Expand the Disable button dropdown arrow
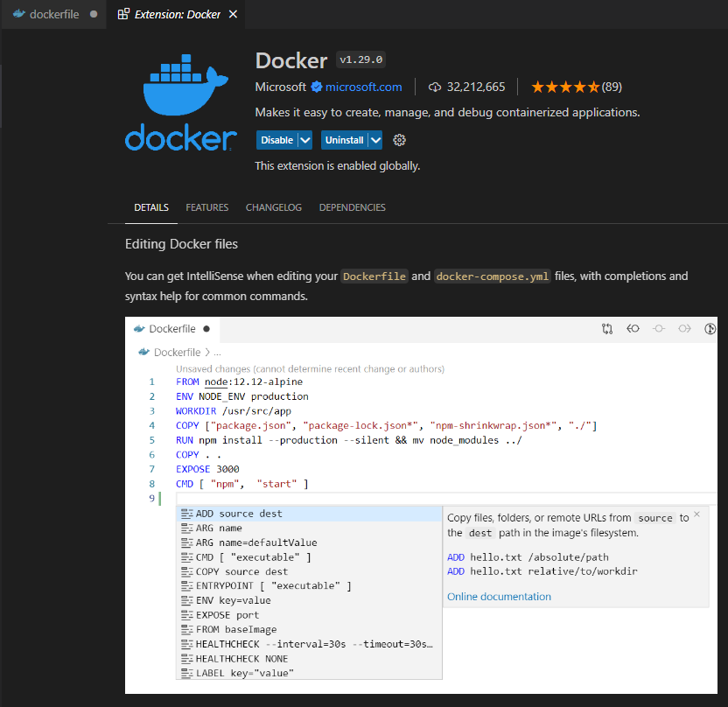 click(305, 140)
